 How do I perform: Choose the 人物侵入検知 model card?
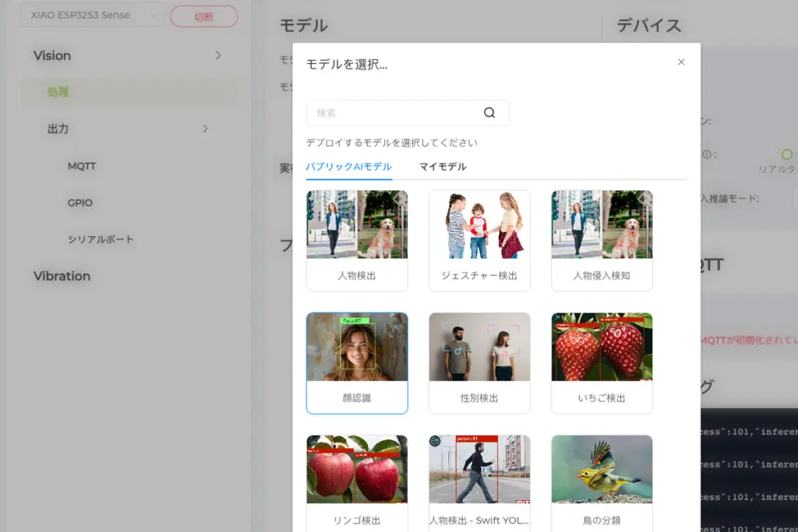[602, 241]
